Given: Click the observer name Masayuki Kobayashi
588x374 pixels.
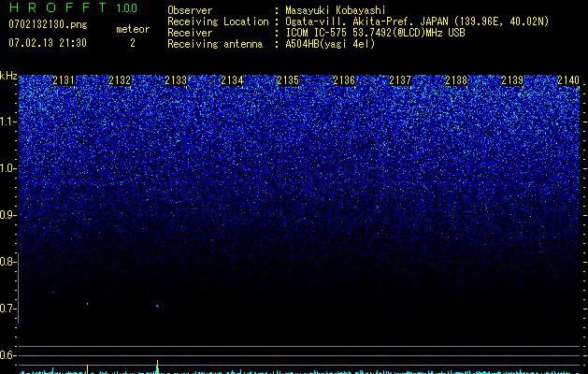Looking at the screenshot, I should [336, 10].
